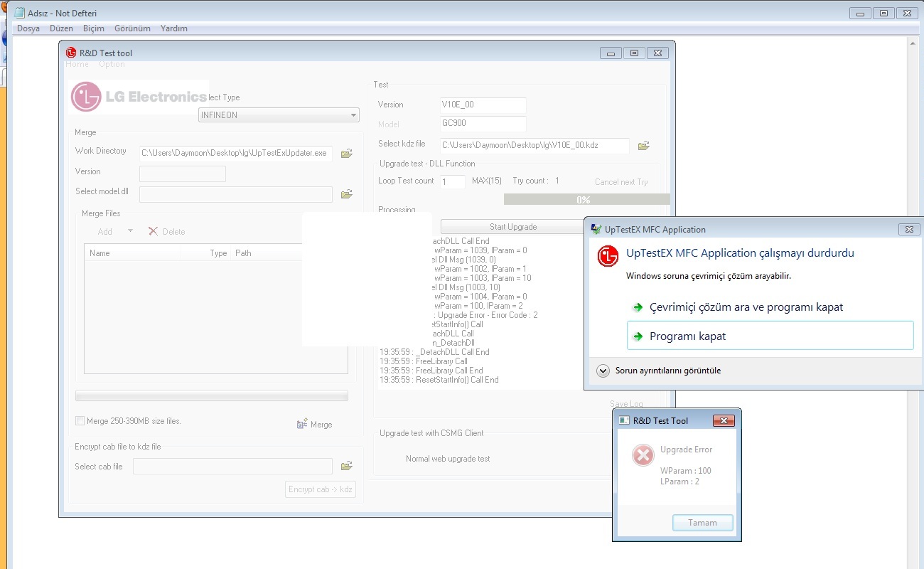Image resolution: width=924 pixels, height=569 pixels.
Task: Enable Merge 250-390MB size files checkbox
Action: tap(80, 421)
